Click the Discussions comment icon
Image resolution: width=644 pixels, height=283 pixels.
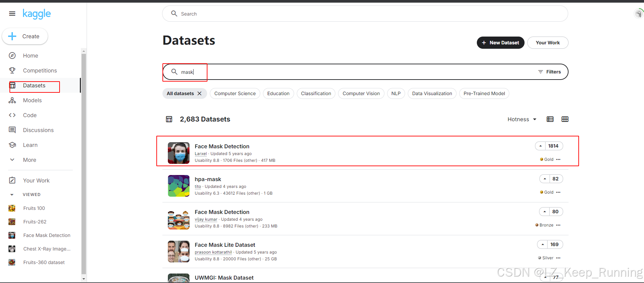coord(12,130)
